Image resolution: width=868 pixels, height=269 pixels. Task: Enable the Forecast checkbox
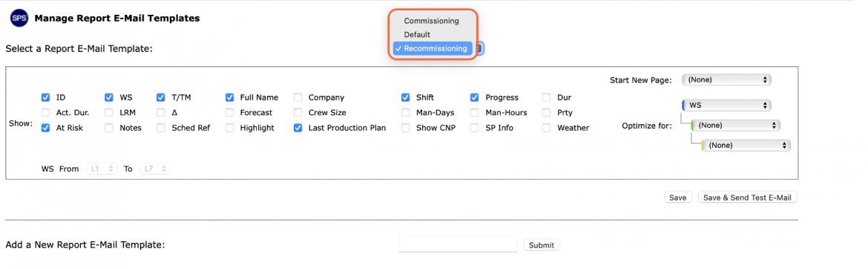(x=230, y=113)
